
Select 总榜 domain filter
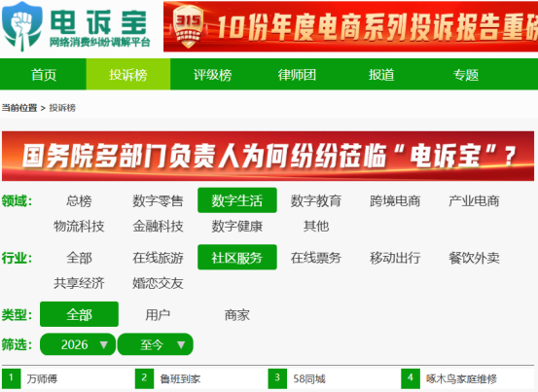pyautogui.click(x=79, y=200)
